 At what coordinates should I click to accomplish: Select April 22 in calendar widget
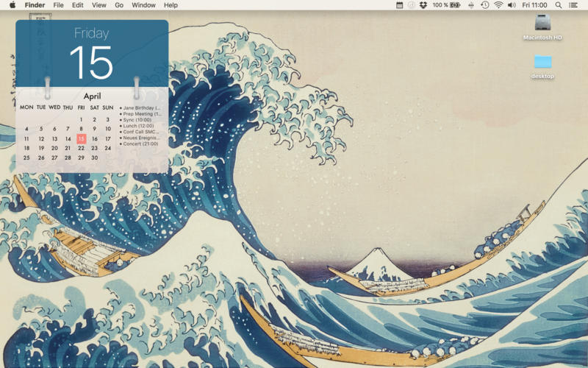(x=81, y=148)
